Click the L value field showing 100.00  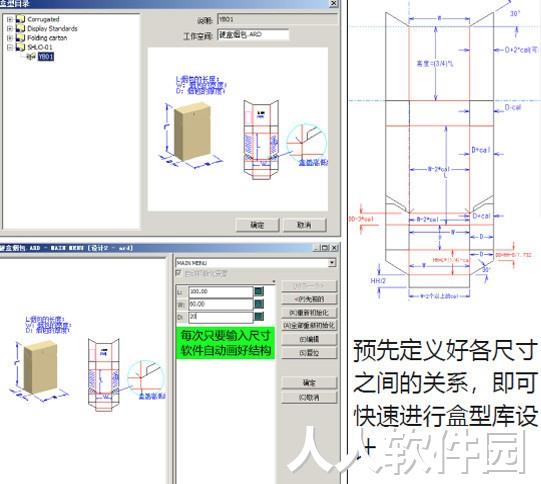coord(221,292)
